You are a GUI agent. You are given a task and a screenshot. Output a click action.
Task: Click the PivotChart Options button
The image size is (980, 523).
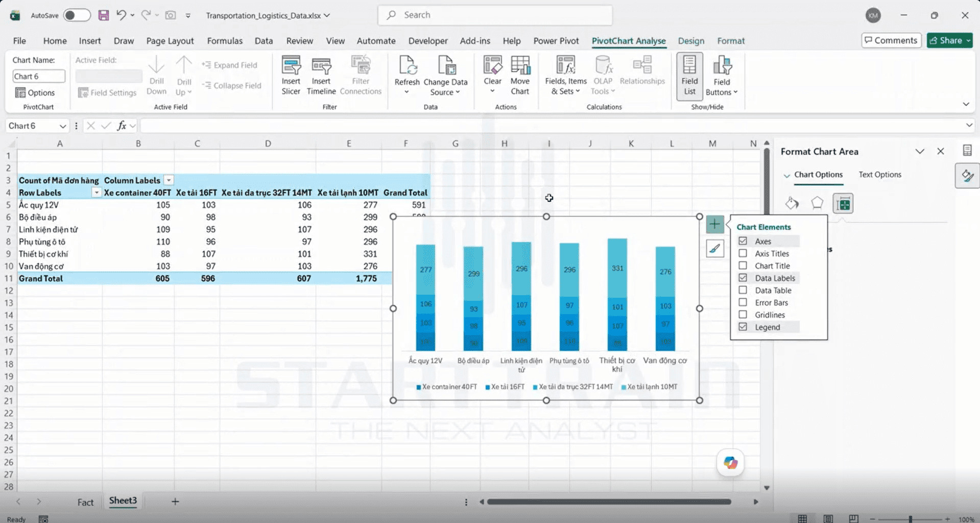pyautogui.click(x=35, y=92)
